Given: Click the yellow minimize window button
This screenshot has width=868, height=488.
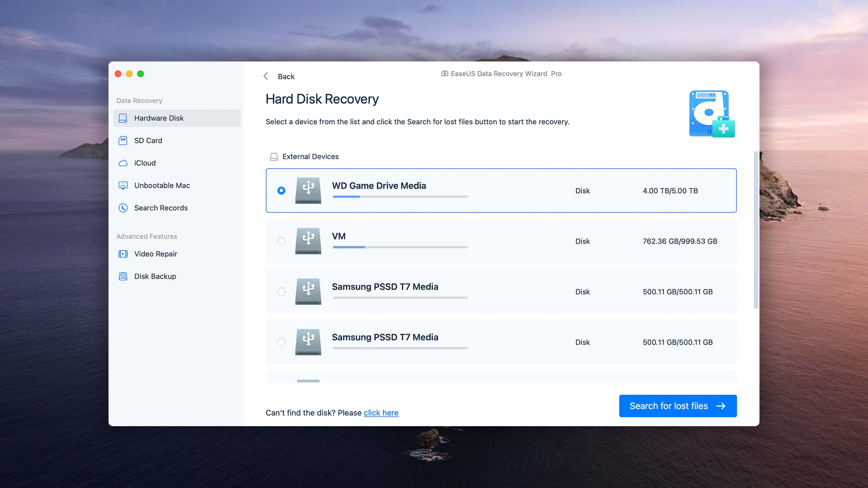Looking at the screenshot, I should pyautogui.click(x=129, y=74).
